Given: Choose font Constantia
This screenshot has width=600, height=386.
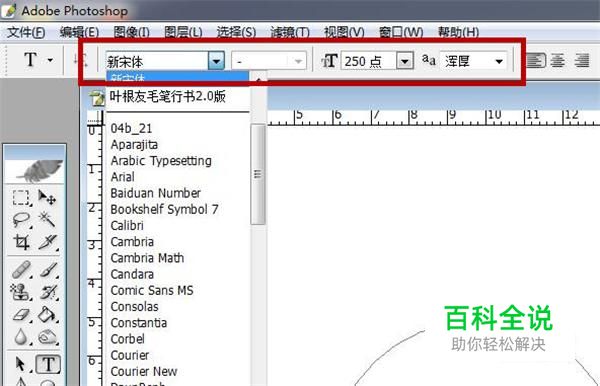Looking at the screenshot, I should (139, 322).
